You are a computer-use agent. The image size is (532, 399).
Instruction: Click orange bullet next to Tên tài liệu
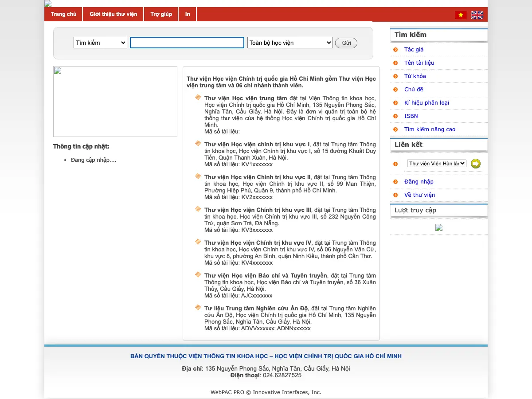(x=395, y=63)
